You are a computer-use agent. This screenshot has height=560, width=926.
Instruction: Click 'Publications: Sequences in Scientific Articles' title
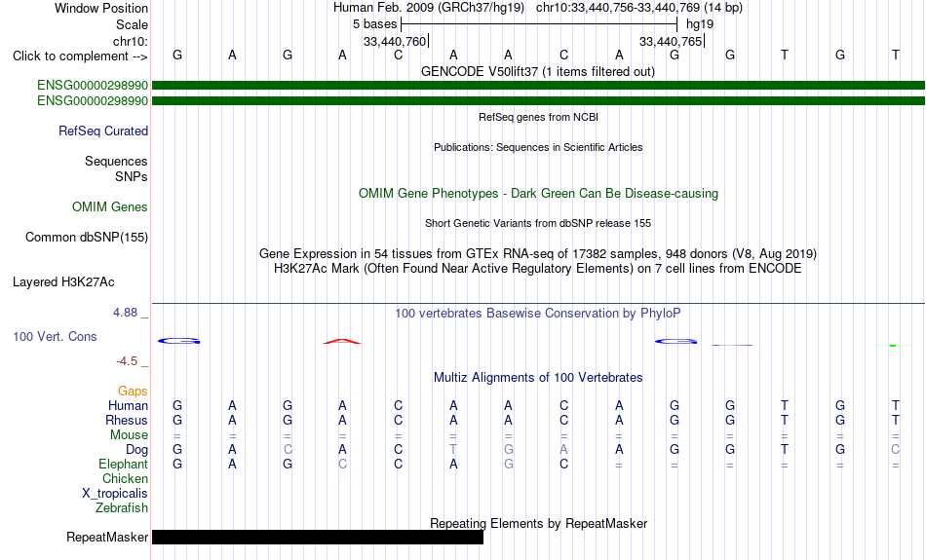pos(538,147)
